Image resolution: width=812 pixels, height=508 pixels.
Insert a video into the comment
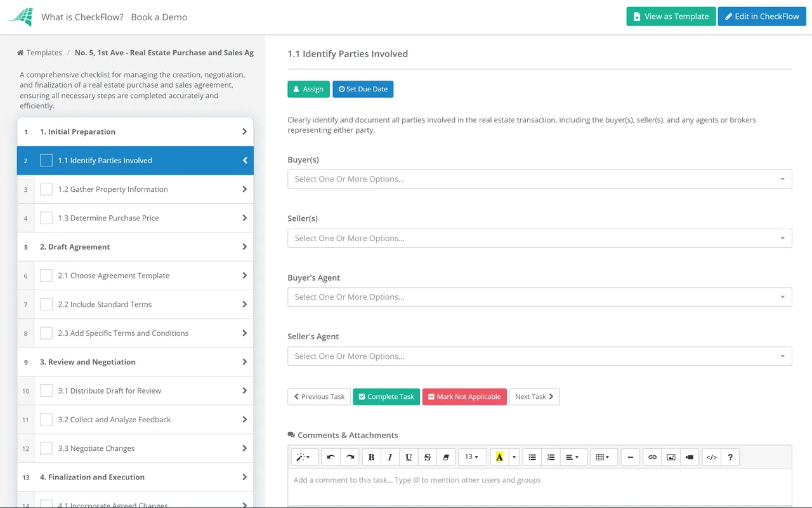tap(690, 457)
